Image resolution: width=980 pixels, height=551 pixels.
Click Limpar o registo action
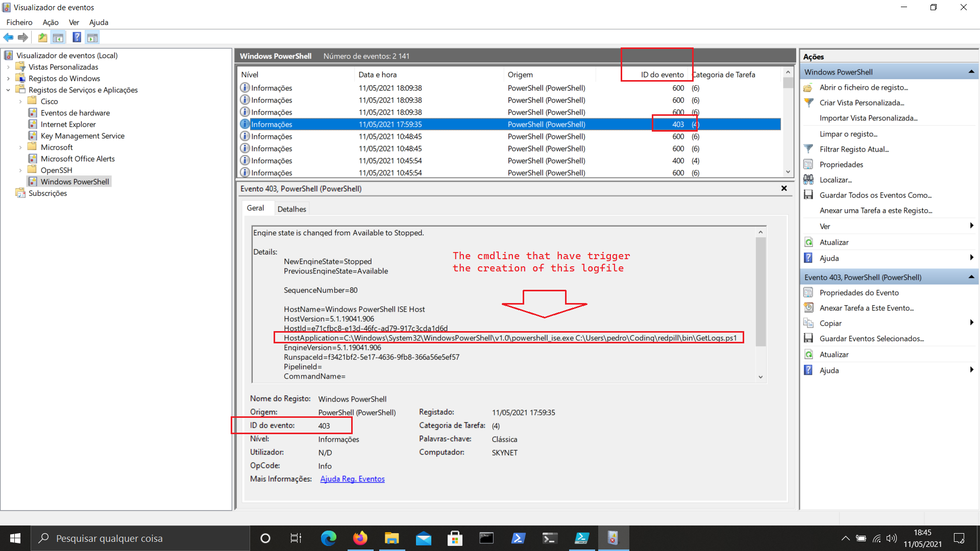pos(849,134)
